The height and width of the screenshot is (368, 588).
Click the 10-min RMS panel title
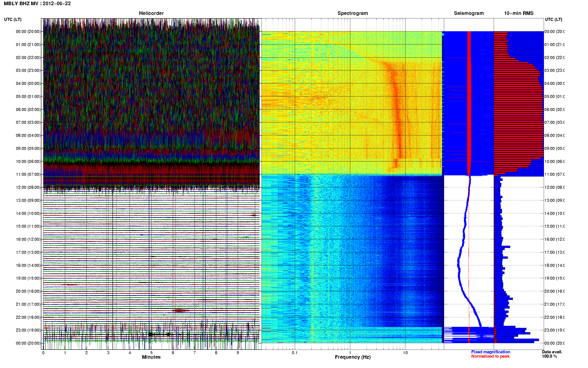coord(519,13)
